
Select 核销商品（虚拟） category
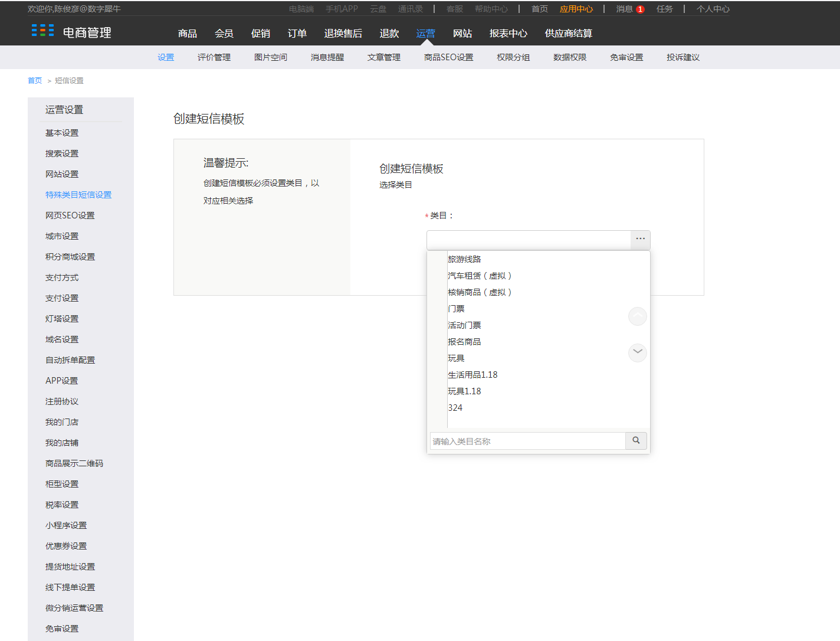point(480,292)
